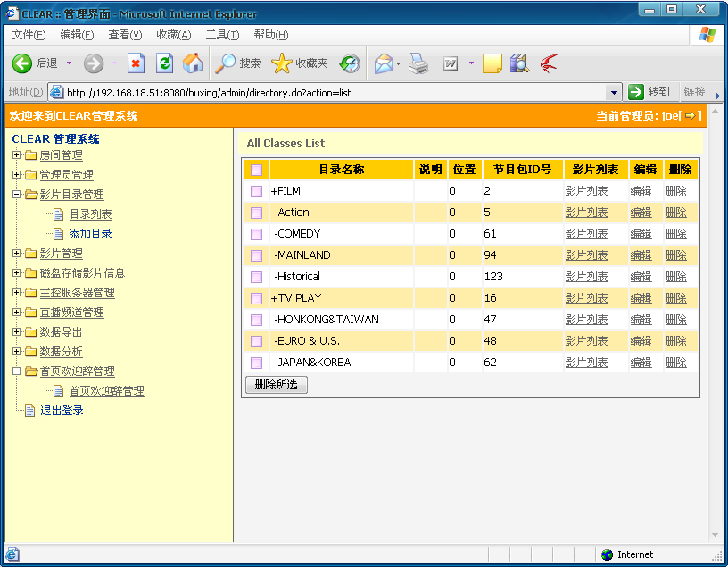Click the IE page icon in status bar
This screenshot has height=567, width=728.
12,554
